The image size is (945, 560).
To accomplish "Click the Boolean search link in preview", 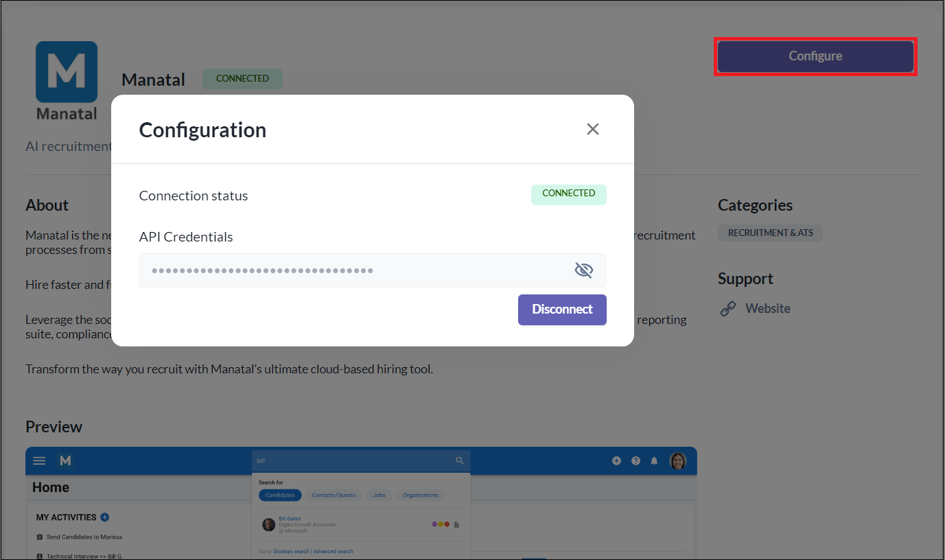I will coord(291,551).
